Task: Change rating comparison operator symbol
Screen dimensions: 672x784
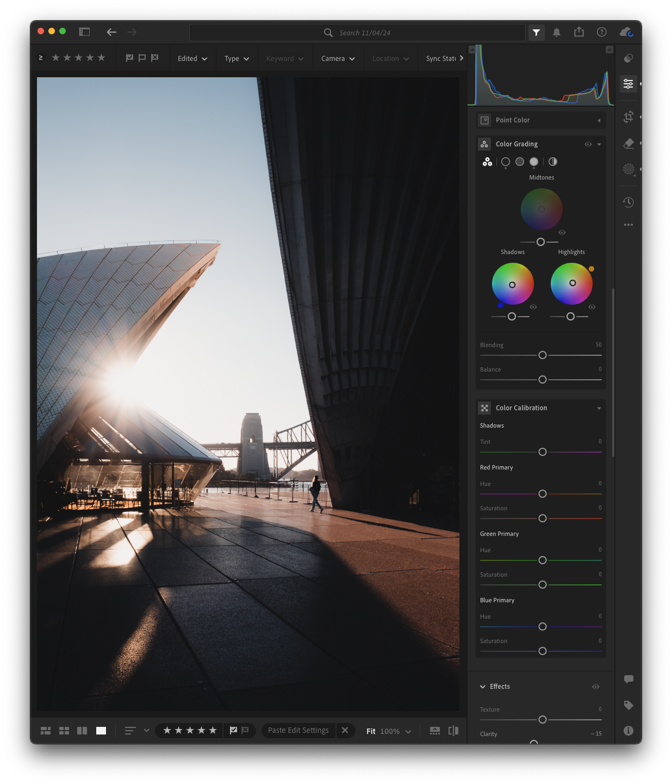Action: [41, 58]
